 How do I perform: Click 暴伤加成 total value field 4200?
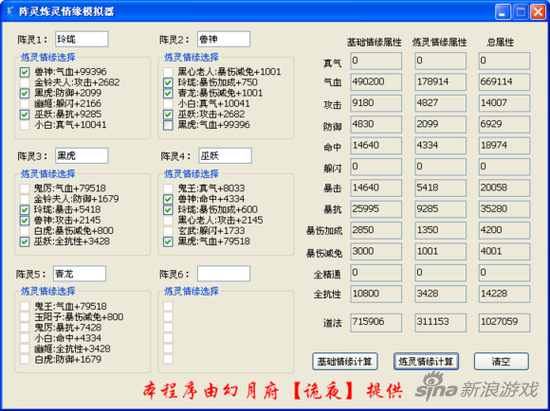504,230
